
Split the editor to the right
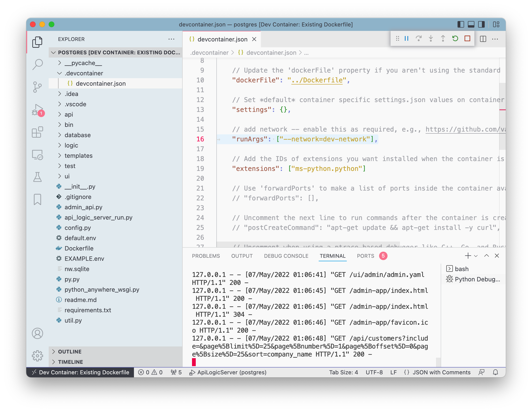pyautogui.click(x=483, y=39)
